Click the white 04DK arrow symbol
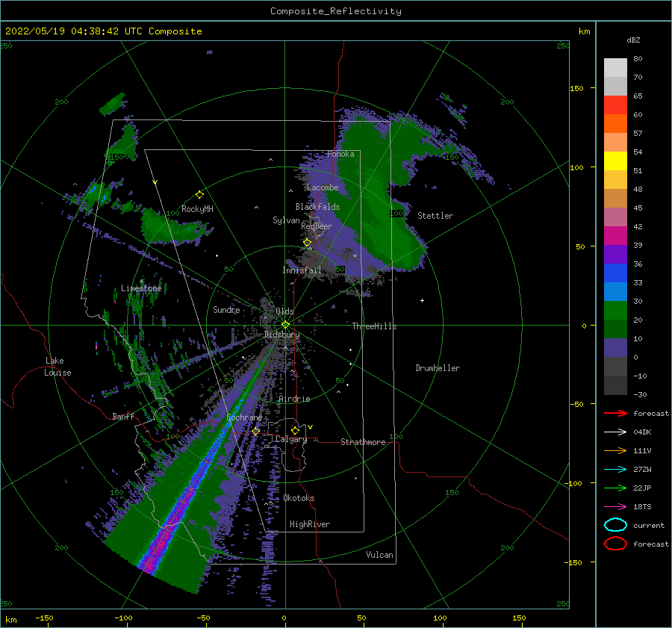Screen dimensions: 672x628 click(x=615, y=432)
